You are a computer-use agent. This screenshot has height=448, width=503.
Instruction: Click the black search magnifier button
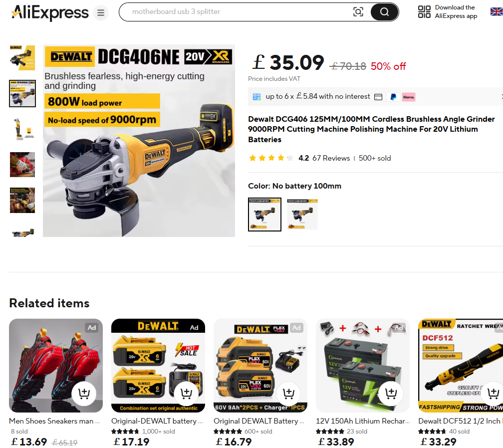click(384, 12)
